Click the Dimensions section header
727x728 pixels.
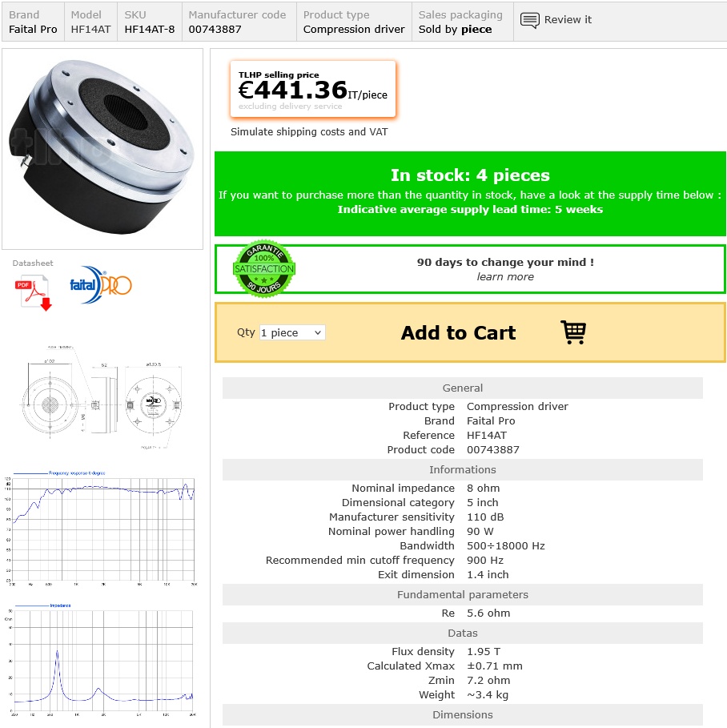463,715
